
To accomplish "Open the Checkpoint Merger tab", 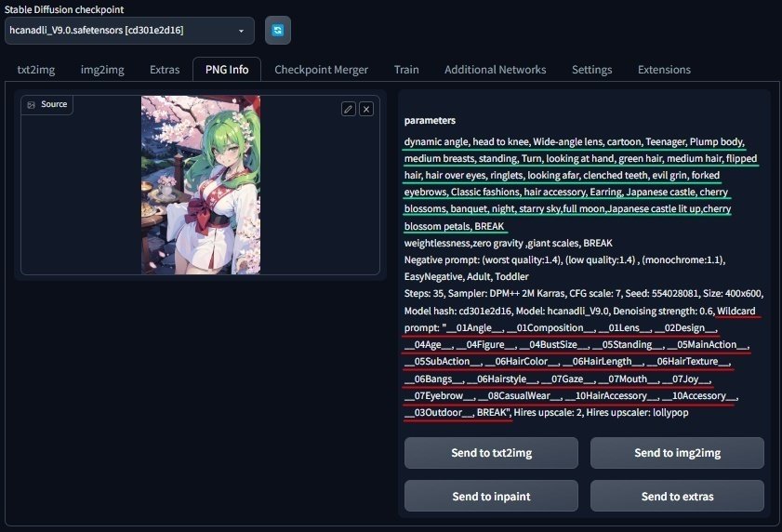I will (321, 70).
